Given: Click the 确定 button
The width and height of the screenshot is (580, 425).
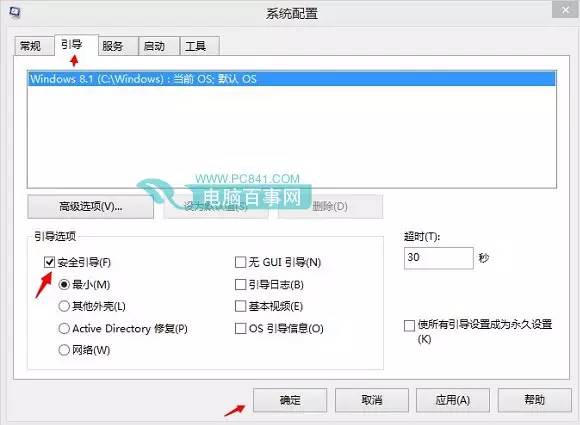Looking at the screenshot, I should click(290, 400).
